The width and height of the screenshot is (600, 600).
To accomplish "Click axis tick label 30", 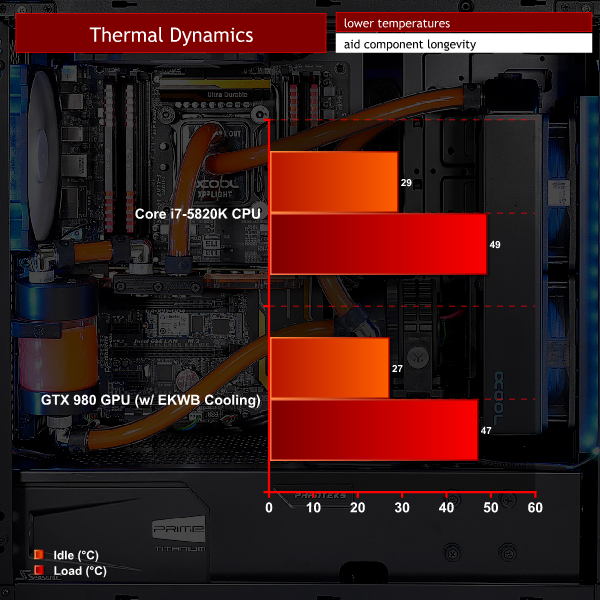I will [x=402, y=507].
